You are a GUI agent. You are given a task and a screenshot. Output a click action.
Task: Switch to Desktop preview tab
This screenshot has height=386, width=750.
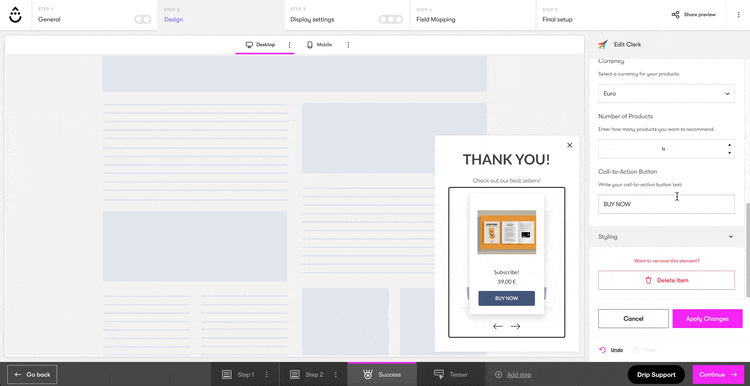[x=260, y=44]
